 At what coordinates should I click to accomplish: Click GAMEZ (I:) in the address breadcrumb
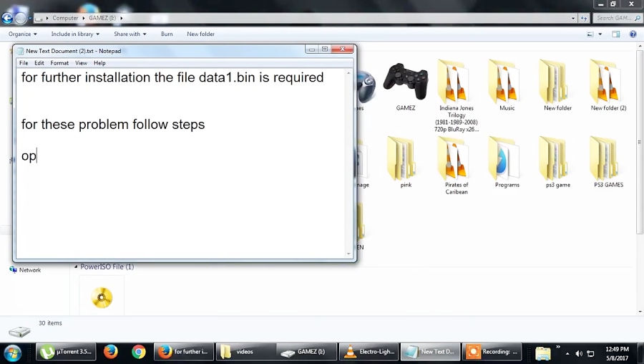(102, 18)
